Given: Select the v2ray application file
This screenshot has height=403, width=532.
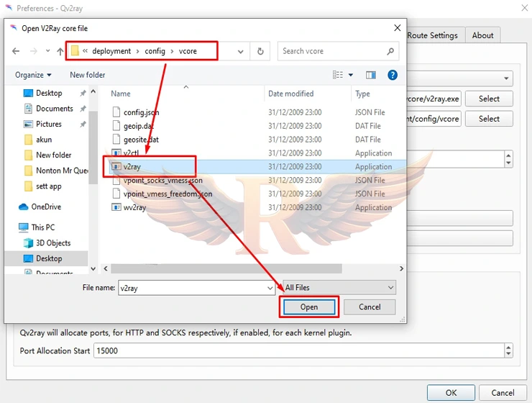Looking at the screenshot, I should [132, 166].
